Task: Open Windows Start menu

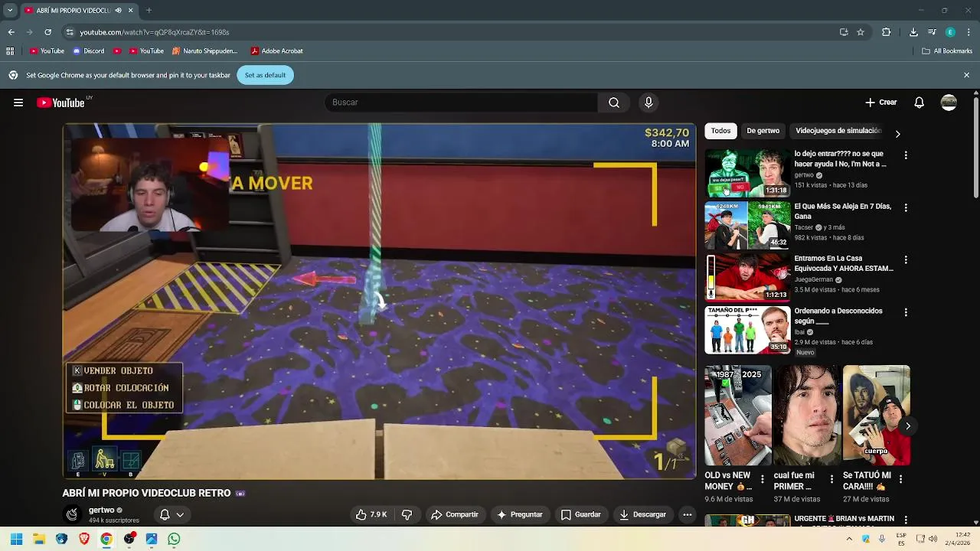Action: (x=16, y=539)
